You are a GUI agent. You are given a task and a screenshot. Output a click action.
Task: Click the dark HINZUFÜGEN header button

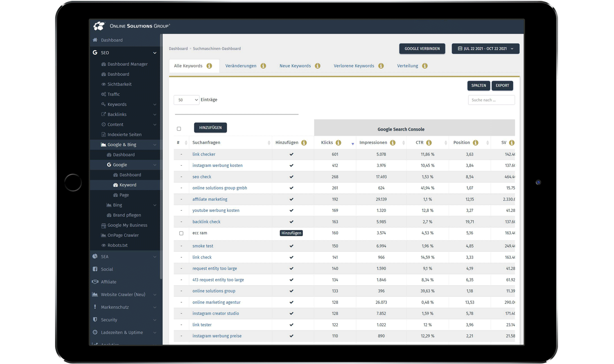pos(210,128)
